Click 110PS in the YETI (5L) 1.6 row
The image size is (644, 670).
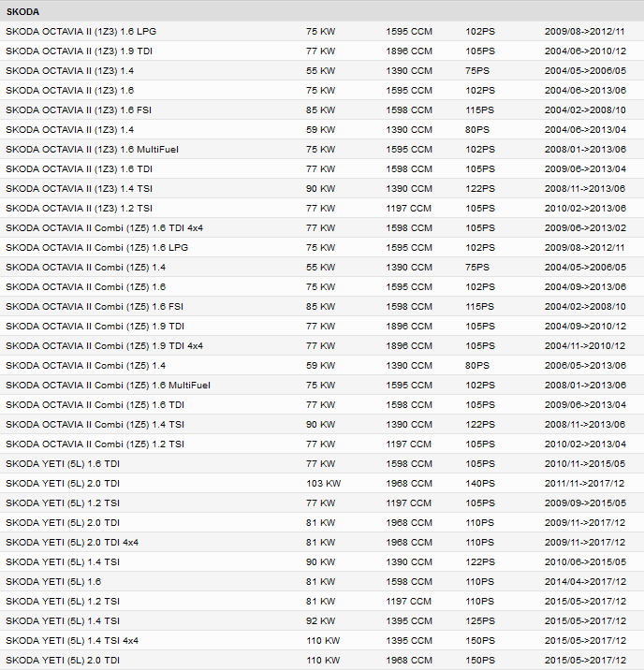point(479,582)
